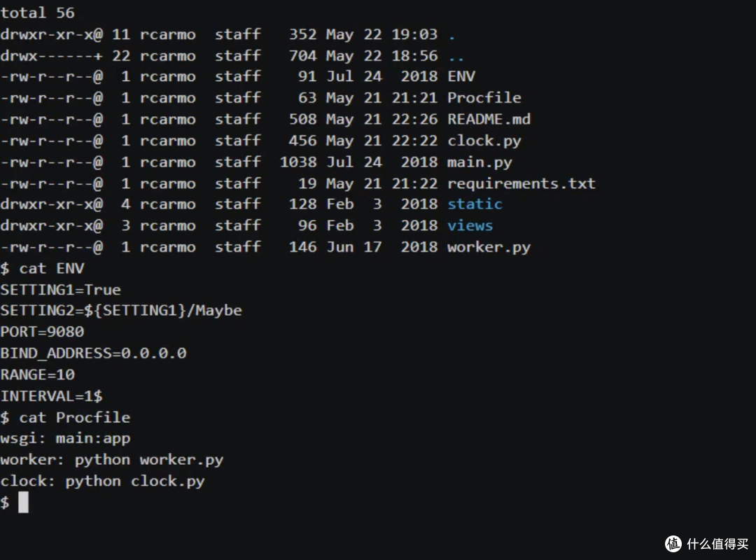Click the 'cat ENV' command line
The image size is (756, 560).
point(43,268)
